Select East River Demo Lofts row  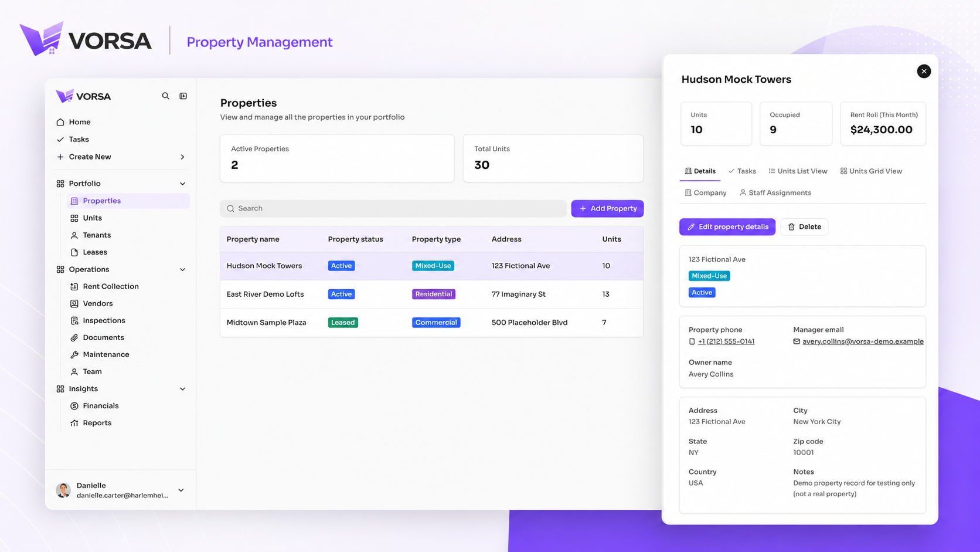point(431,294)
